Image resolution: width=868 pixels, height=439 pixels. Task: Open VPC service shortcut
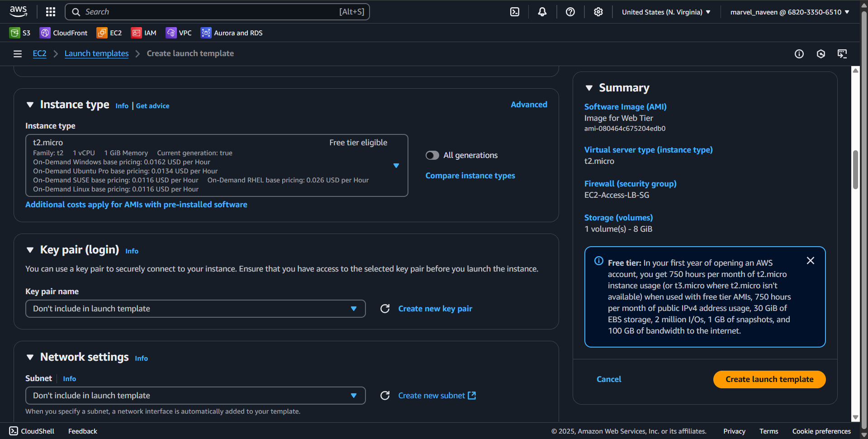pos(179,33)
